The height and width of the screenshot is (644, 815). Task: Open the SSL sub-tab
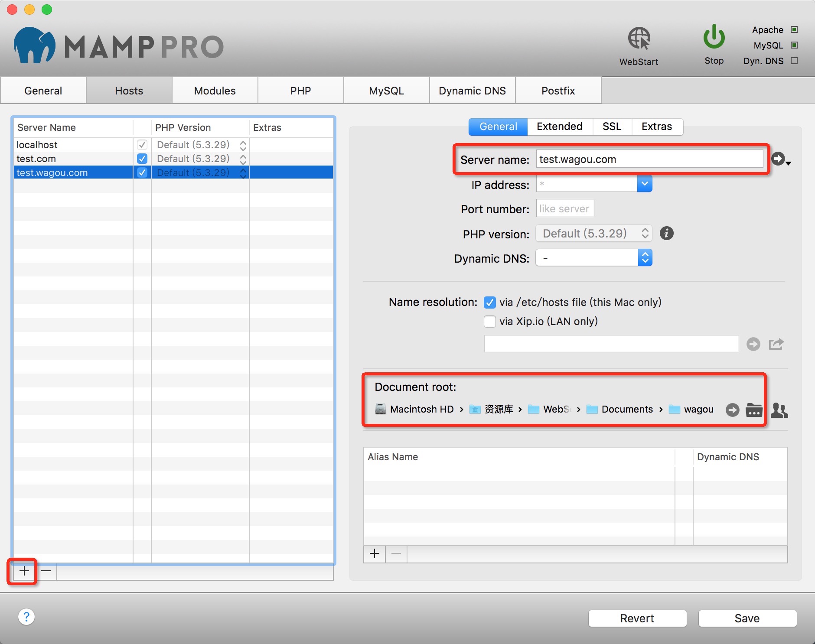(612, 127)
